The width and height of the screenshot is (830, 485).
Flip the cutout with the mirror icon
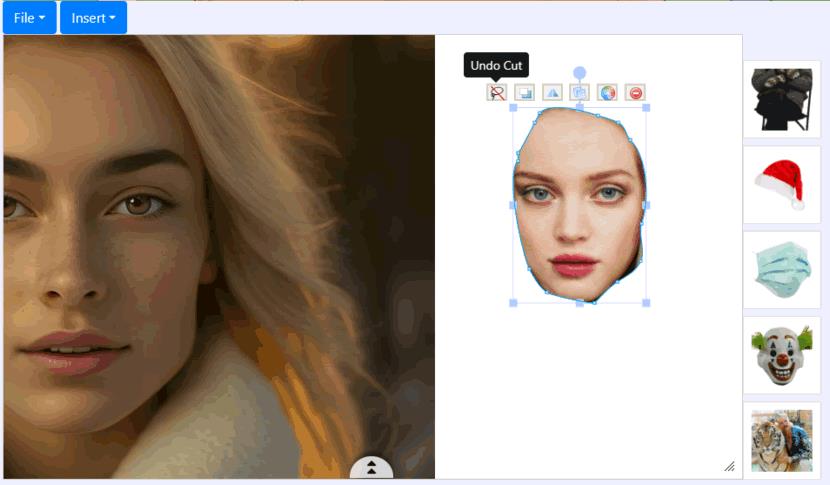[552, 93]
